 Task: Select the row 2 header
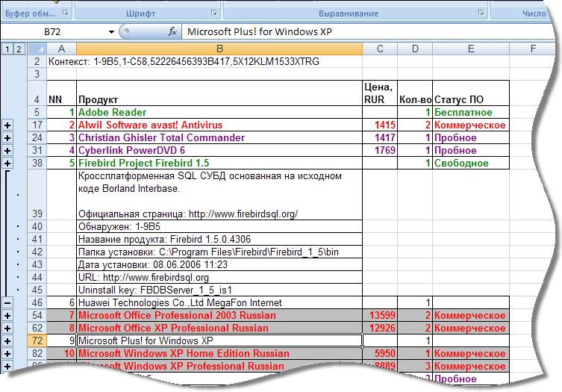(x=37, y=62)
